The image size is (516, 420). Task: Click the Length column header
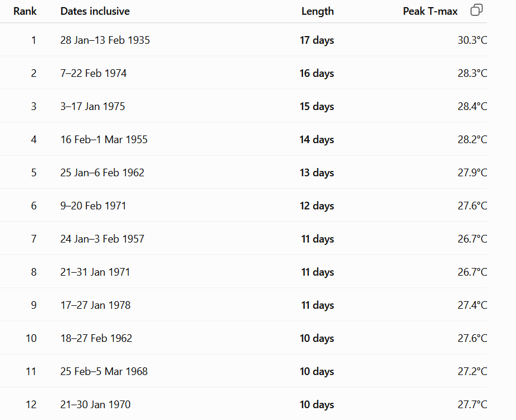[x=318, y=11]
